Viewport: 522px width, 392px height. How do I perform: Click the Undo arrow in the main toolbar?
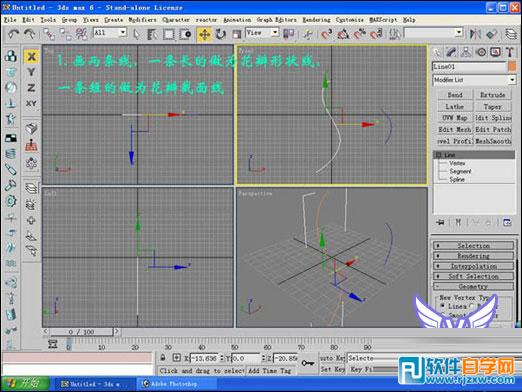point(13,34)
